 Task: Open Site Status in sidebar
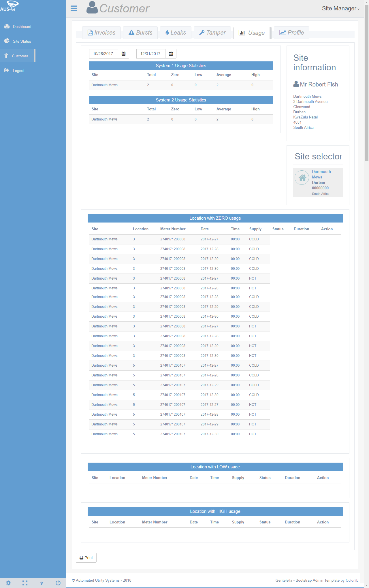click(x=22, y=41)
